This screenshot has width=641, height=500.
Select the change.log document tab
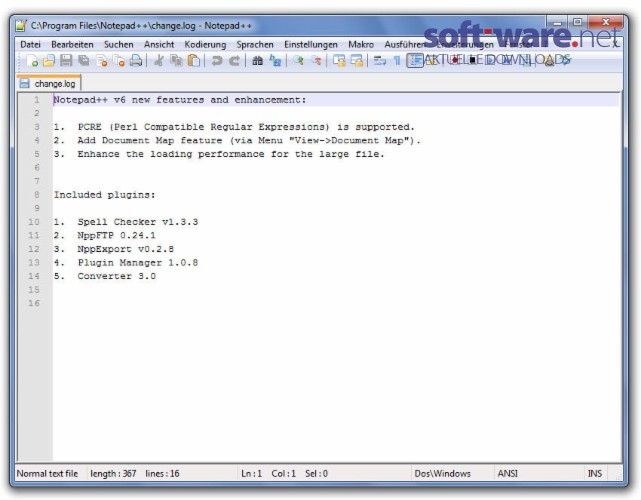click(x=49, y=83)
